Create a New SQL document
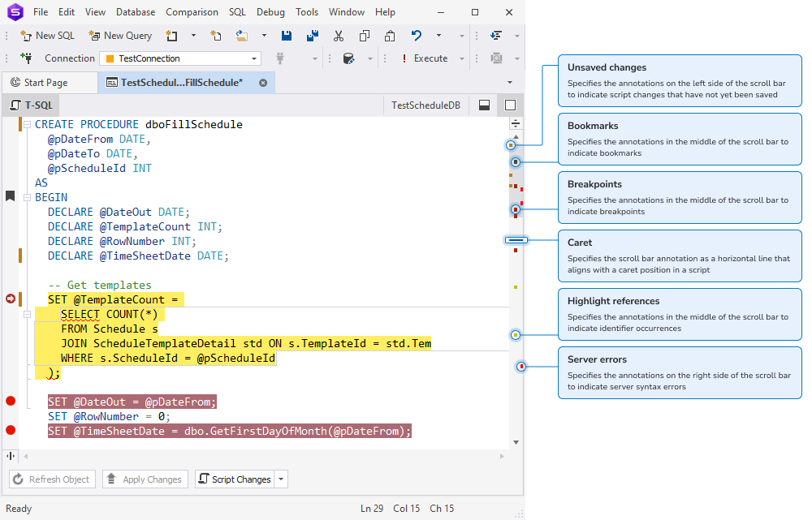812x520 pixels. click(x=47, y=35)
